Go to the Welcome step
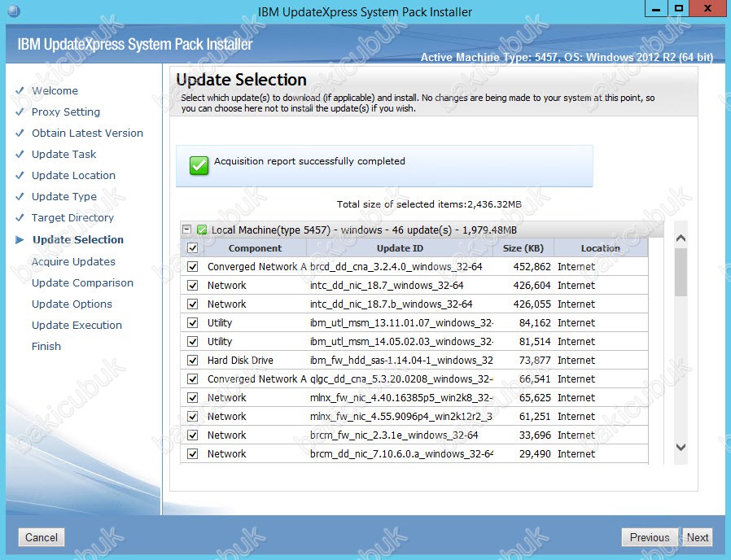 pos(55,90)
